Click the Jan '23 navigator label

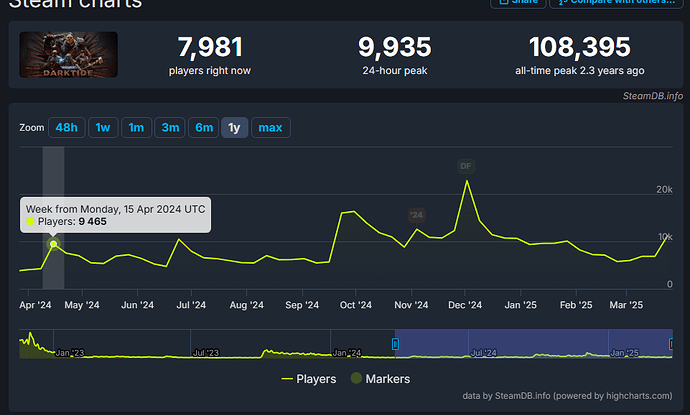(x=70, y=353)
